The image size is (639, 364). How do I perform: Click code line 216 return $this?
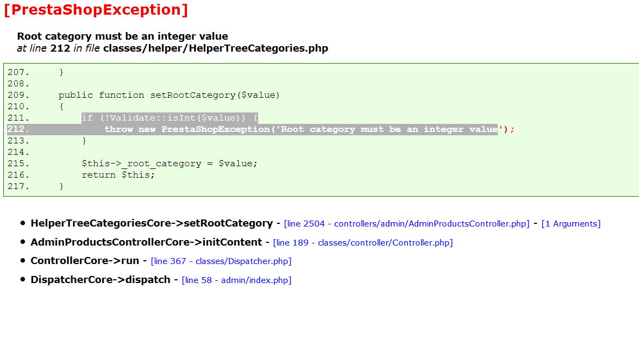[x=118, y=175]
